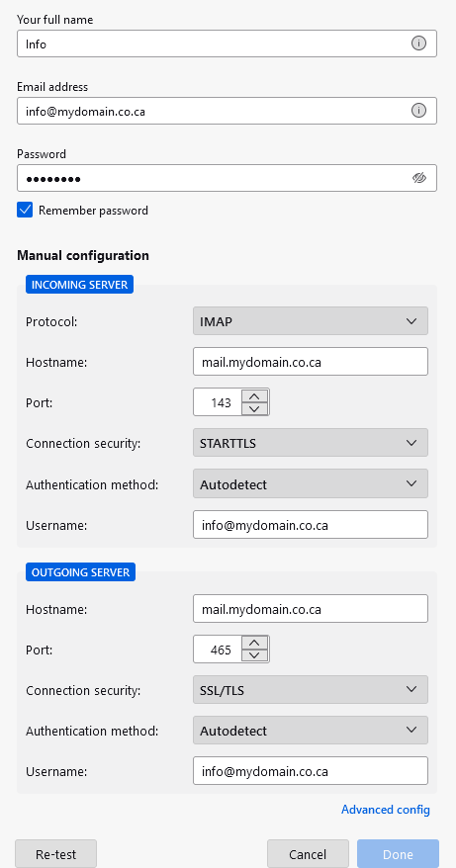456x868 pixels.
Task: Increase outgoing port 465 with up arrow
Action: [x=255, y=644]
